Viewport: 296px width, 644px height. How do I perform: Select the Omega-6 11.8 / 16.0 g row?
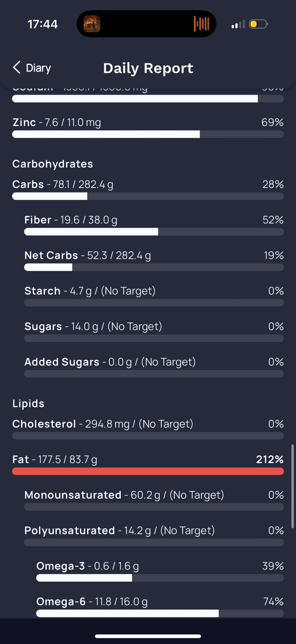(160, 606)
